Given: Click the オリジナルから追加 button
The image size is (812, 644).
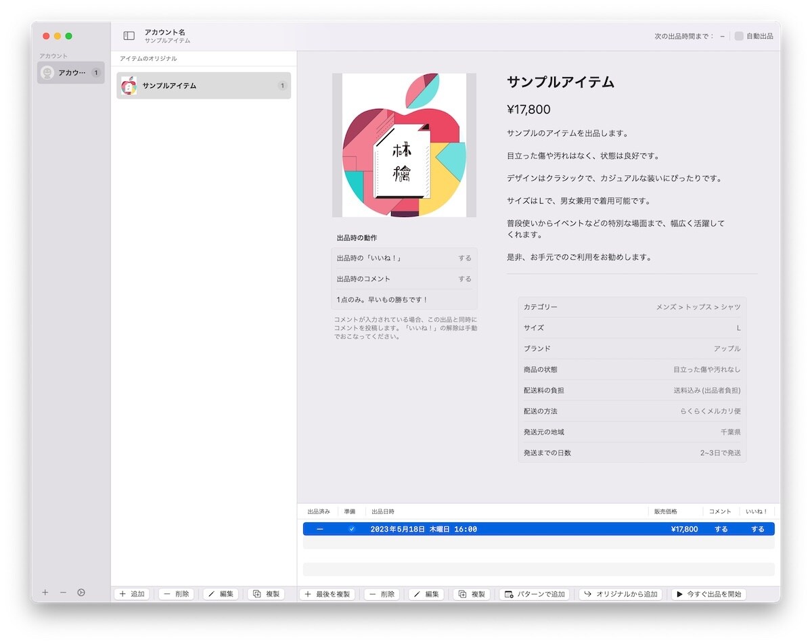Looking at the screenshot, I should click(621, 594).
